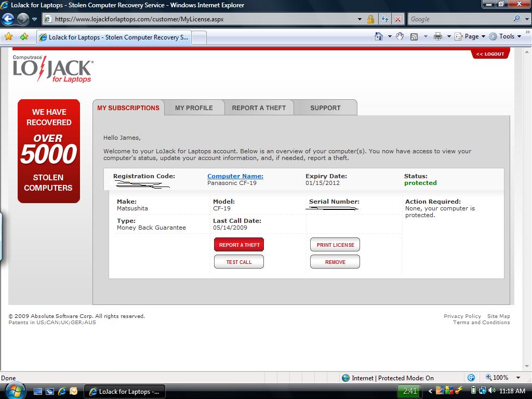
Task: Click the PRINT LICENSE button
Action: point(335,245)
